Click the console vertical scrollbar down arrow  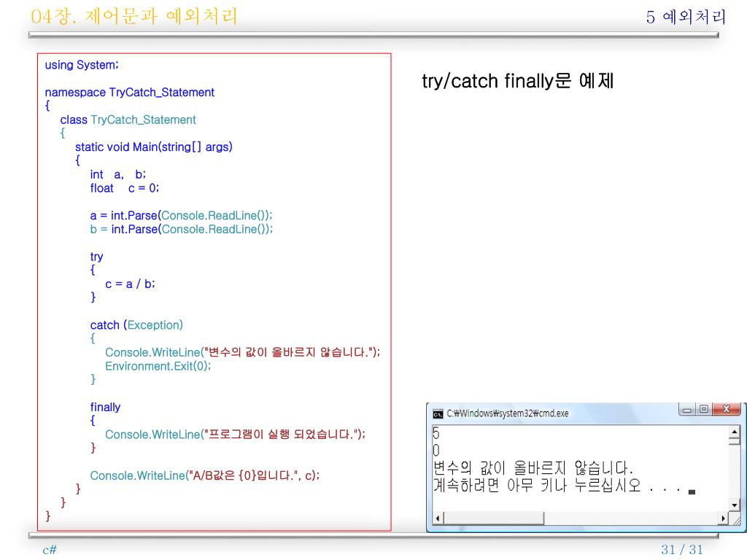(734, 505)
